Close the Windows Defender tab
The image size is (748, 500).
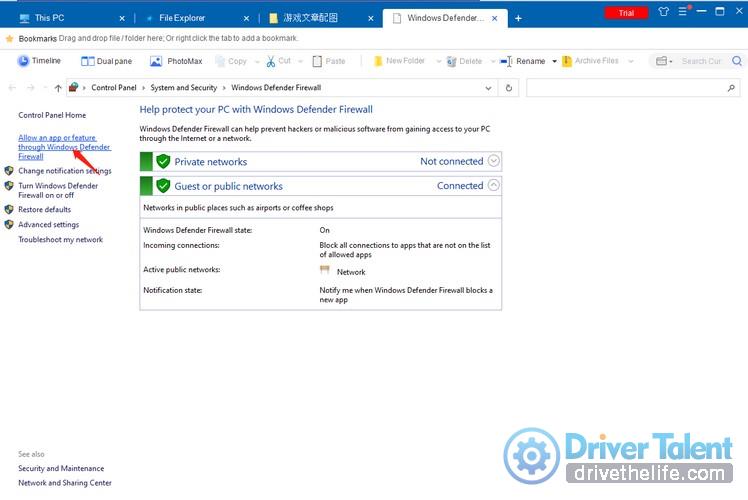coord(495,18)
